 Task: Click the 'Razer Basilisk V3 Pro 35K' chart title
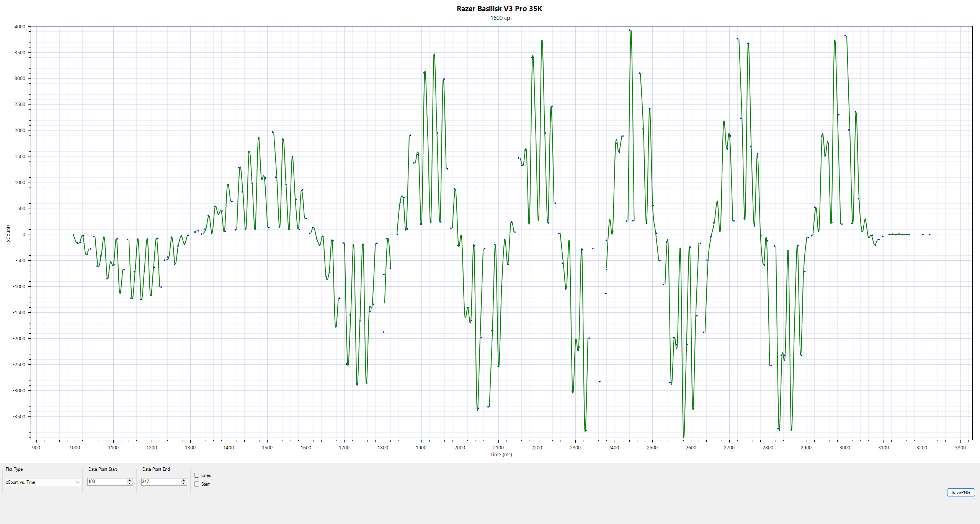(499, 9)
